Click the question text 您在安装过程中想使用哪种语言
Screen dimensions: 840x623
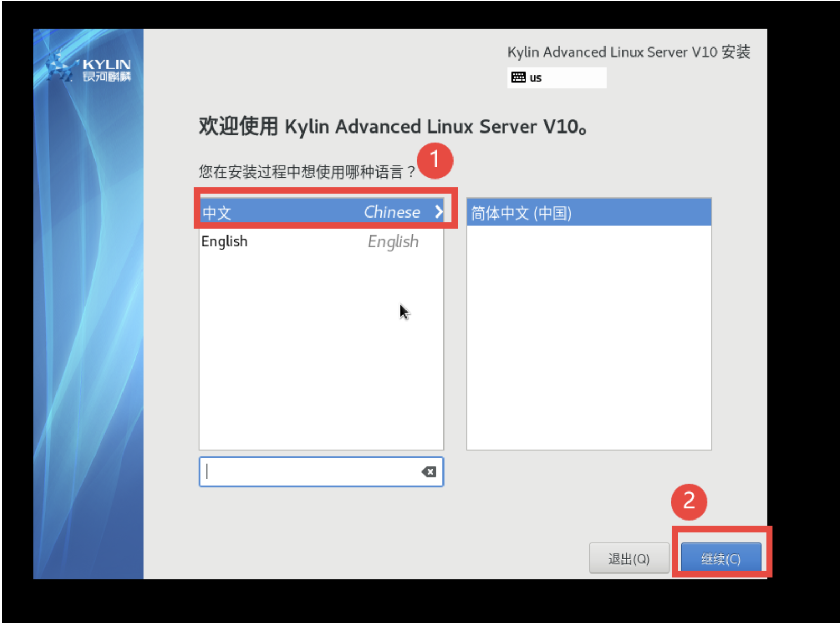(307, 172)
